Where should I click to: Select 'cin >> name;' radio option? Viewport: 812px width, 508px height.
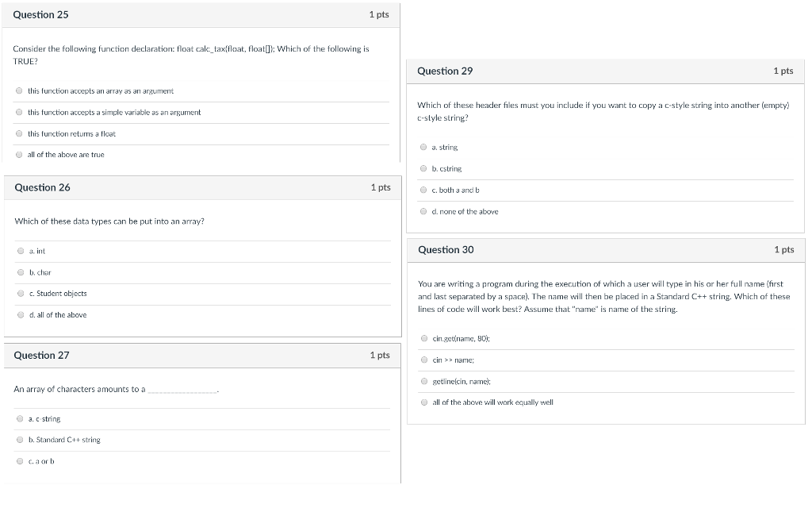[425, 360]
